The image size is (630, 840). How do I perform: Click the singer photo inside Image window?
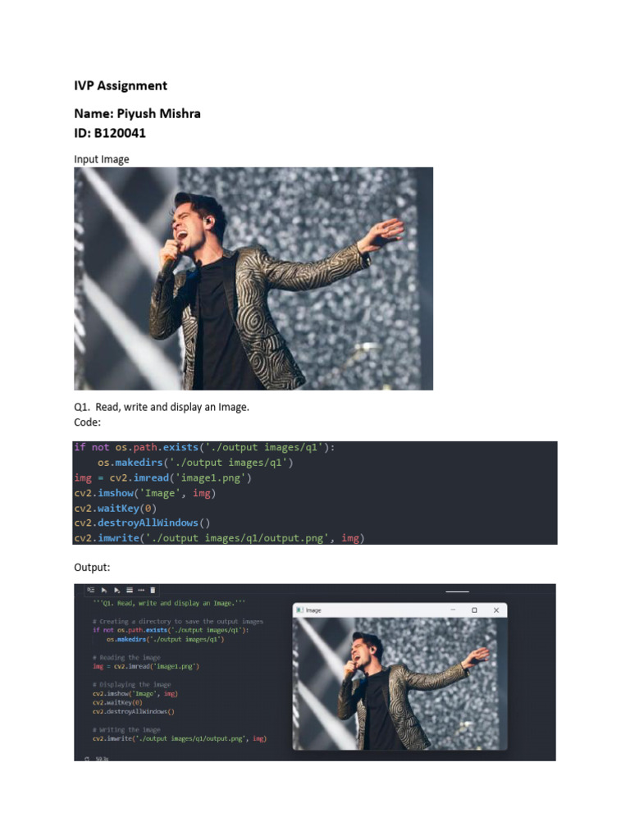(x=399, y=683)
